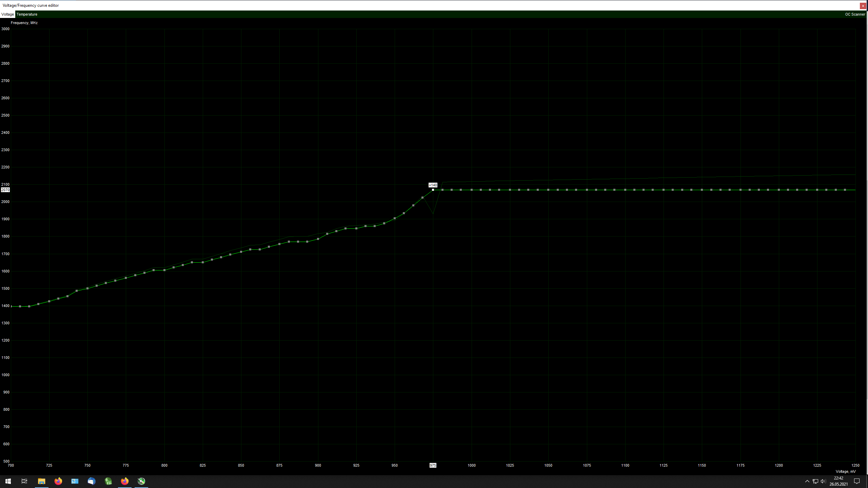Open the Windows Start menu

click(8, 481)
